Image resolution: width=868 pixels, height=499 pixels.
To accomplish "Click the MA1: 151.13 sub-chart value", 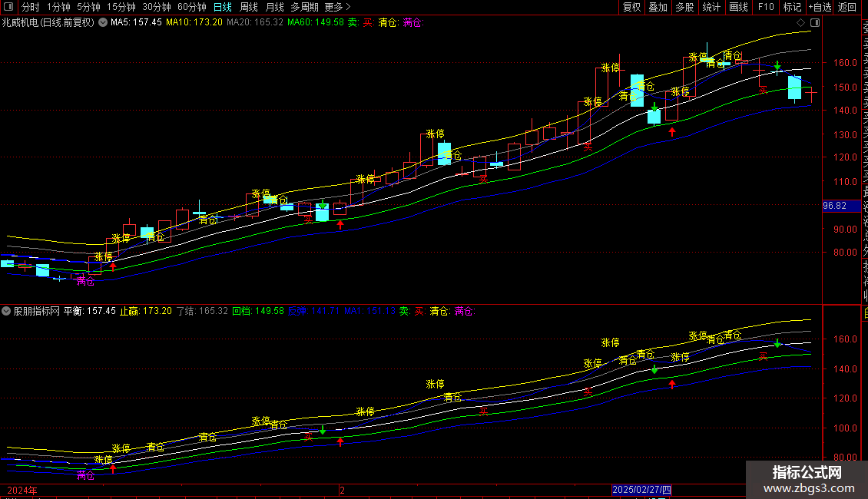I will coord(369,311).
